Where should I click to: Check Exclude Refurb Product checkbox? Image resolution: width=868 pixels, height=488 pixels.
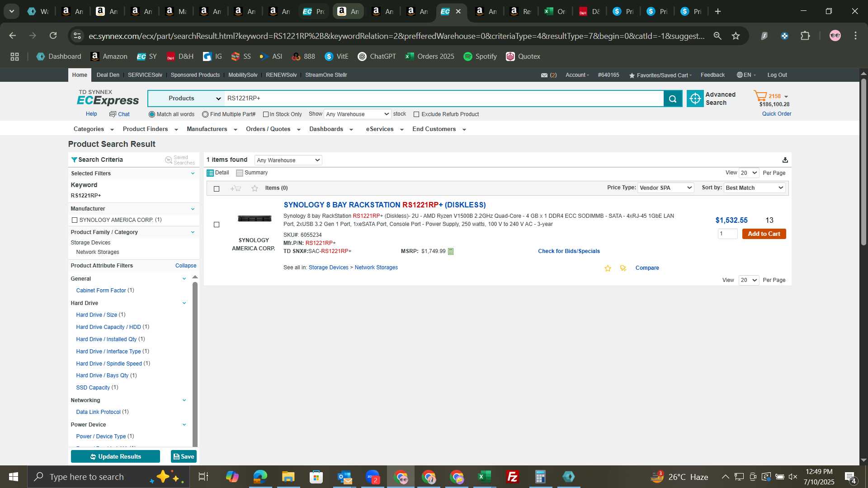coord(416,114)
